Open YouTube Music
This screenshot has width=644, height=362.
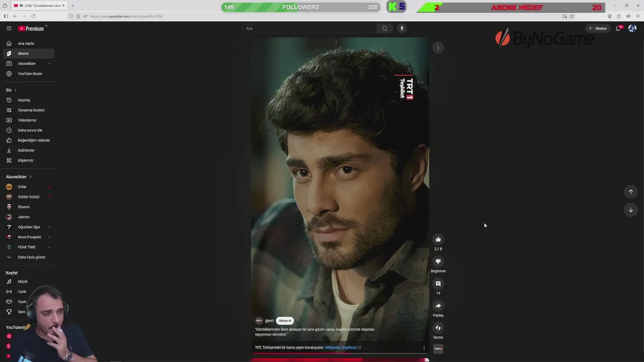[x=29, y=74]
